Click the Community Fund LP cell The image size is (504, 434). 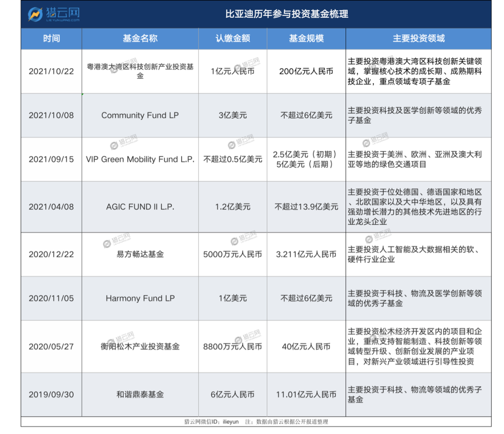click(x=140, y=115)
